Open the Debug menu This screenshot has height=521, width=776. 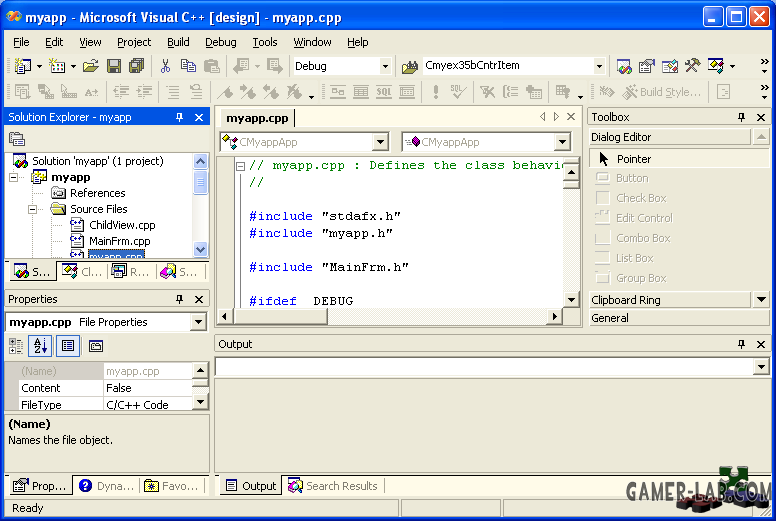coord(221,42)
